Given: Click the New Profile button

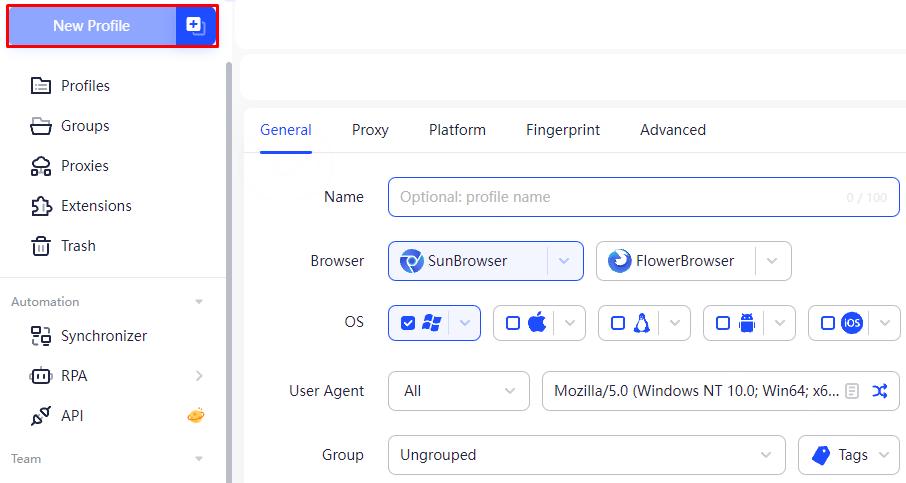Looking at the screenshot, I should [92, 25].
